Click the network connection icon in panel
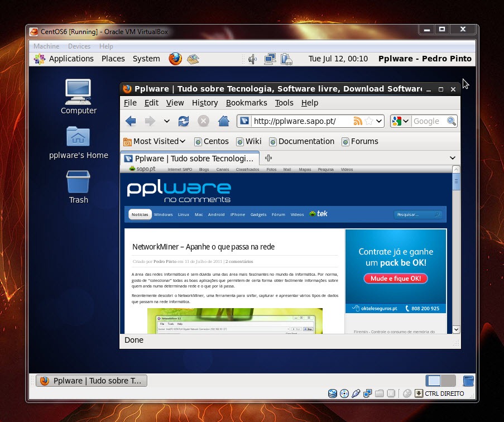Image resolution: width=504 pixels, height=422 pixels. (x=270, y=59)
